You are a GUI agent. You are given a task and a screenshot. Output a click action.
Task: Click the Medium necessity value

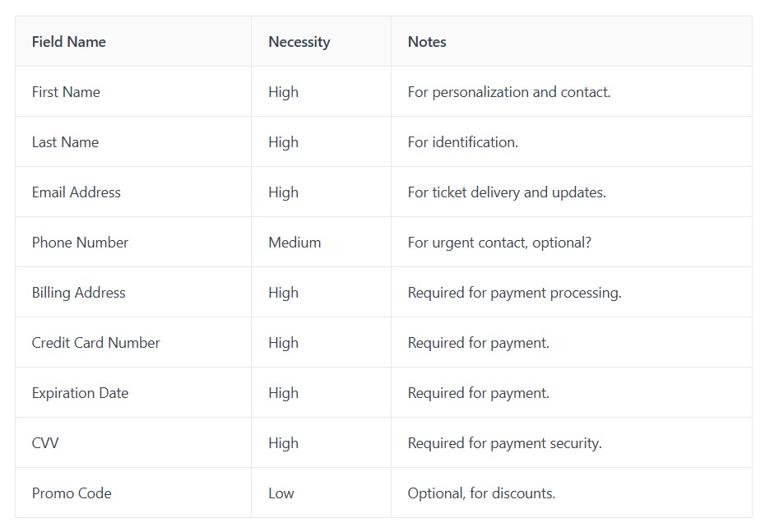coord(294,243)
